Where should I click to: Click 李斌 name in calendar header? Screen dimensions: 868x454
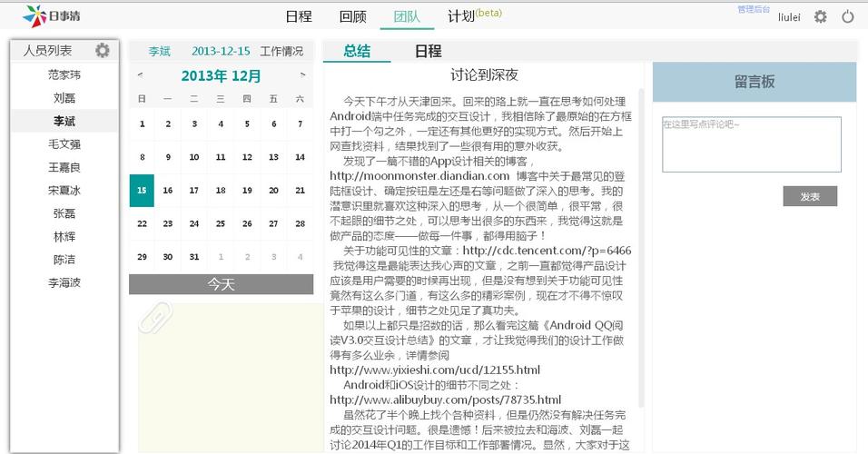(x=160, y=51)
